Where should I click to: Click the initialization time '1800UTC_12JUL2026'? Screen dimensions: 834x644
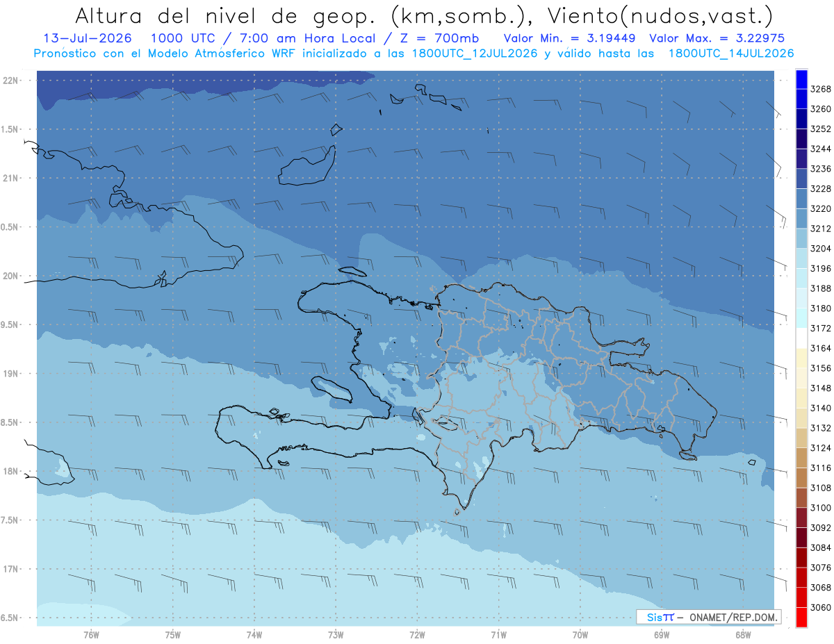tap(474, 53)
